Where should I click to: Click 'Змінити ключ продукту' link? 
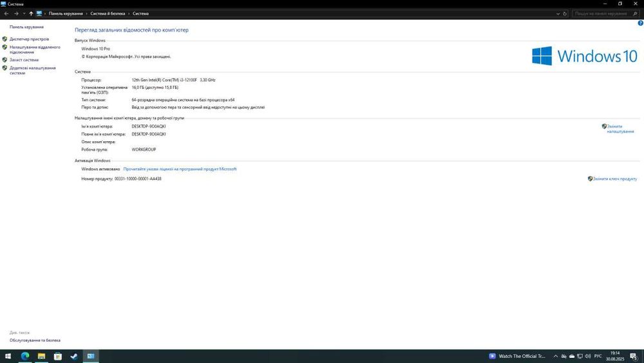[x=615, y=179]
